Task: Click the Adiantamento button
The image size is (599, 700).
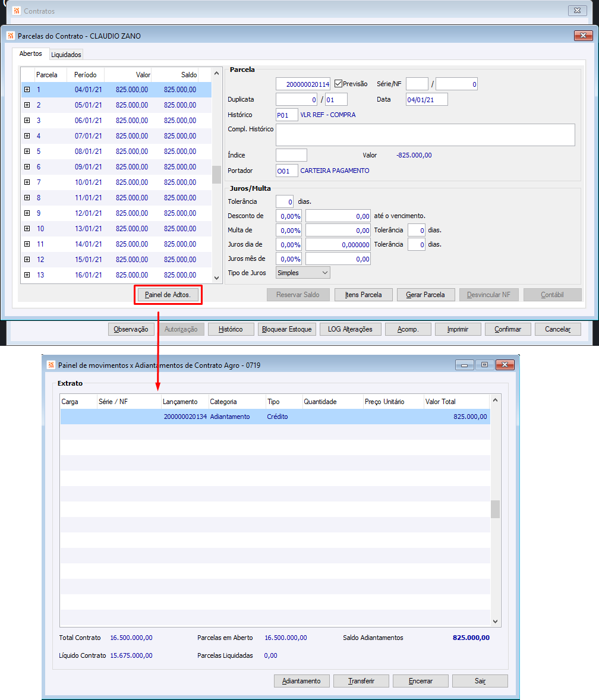Action: [301, 681]
